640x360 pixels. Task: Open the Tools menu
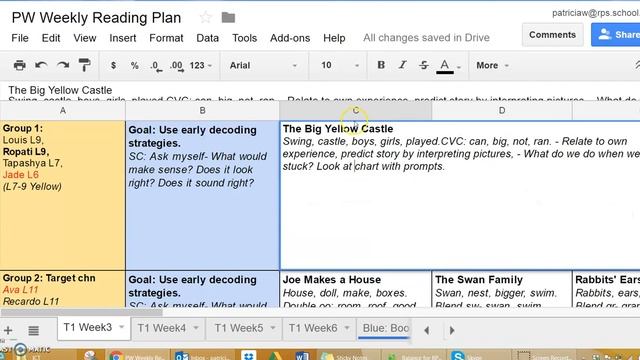pyautogui.click(x=244, y=38)
